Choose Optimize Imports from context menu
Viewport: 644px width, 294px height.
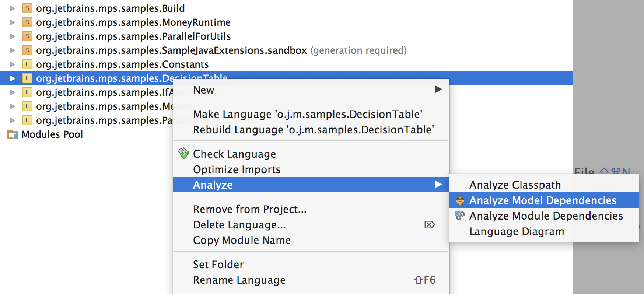pyautogui.click(x=237, y=169)
